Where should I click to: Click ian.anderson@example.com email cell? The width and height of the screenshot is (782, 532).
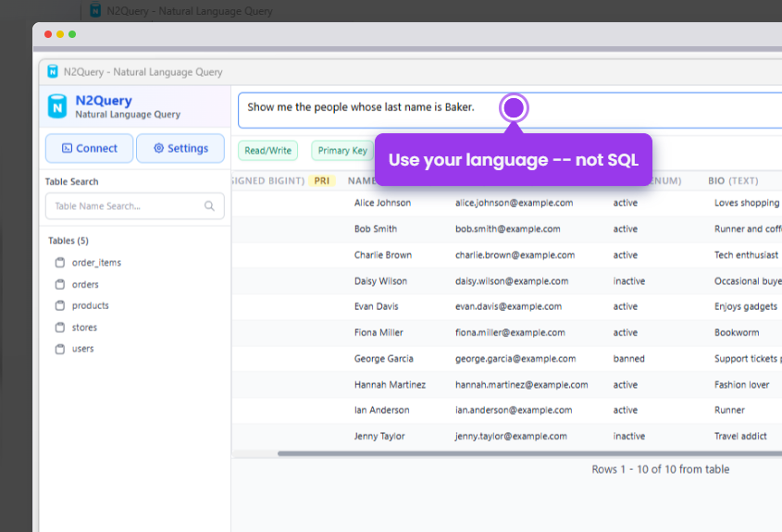(514, 410)
